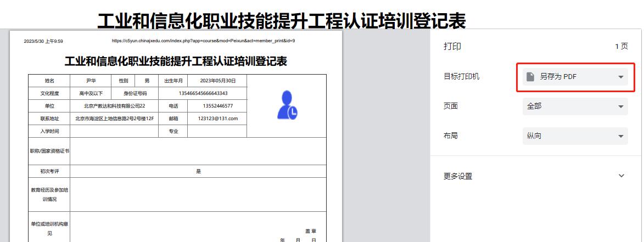Click the 电话 label cell

click(173, 106)
